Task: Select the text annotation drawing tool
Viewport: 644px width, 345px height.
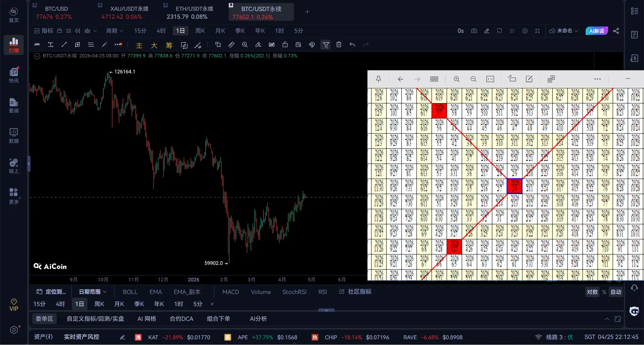Action: click(x=51, y=45)
